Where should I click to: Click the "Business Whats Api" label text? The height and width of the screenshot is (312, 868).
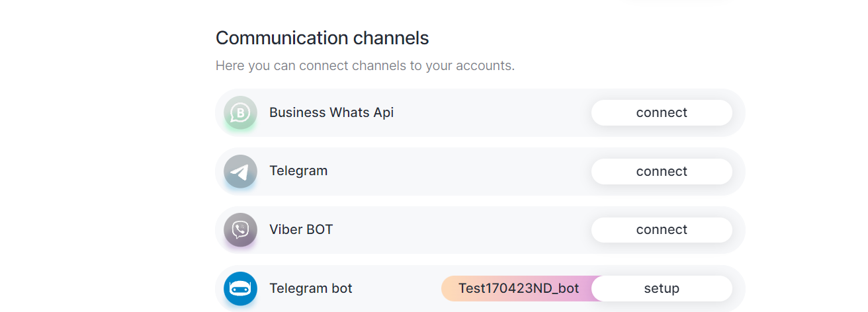click(331, 113)
